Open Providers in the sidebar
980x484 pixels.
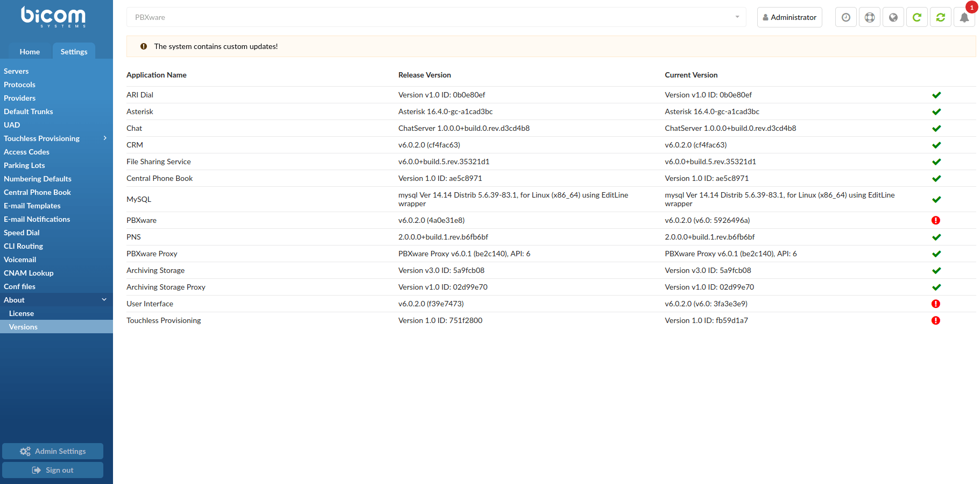click(19, 98)
